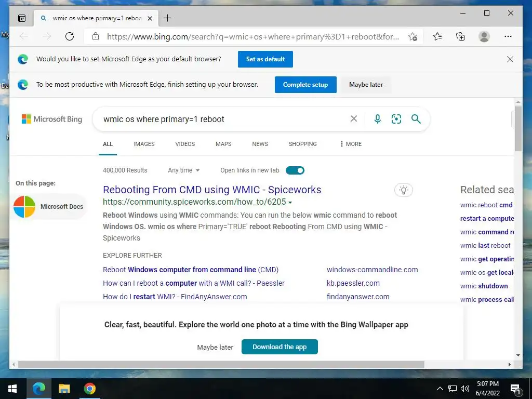Screen dimensions: 532x399
Task: Open the notification action center
Action: (516, 389)
